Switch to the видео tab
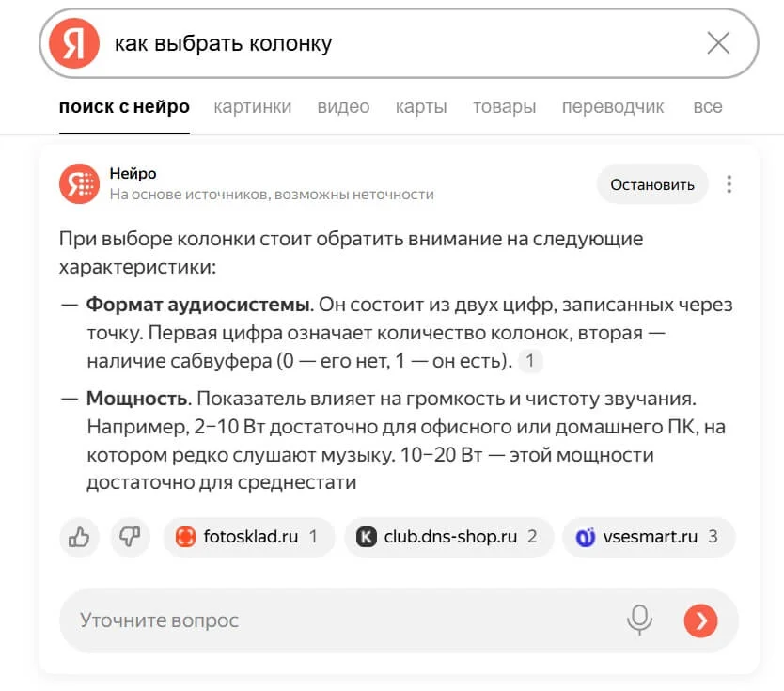784x691 pixels. point(343,106)
